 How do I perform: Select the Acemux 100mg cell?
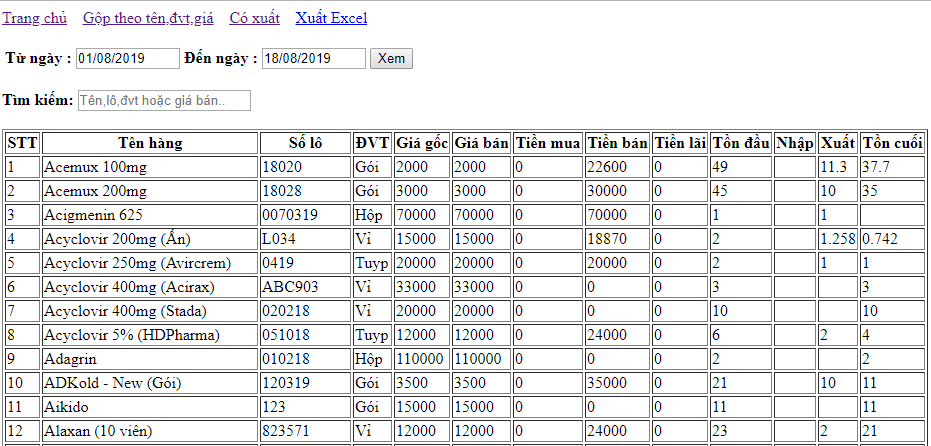tap(150, 167)
